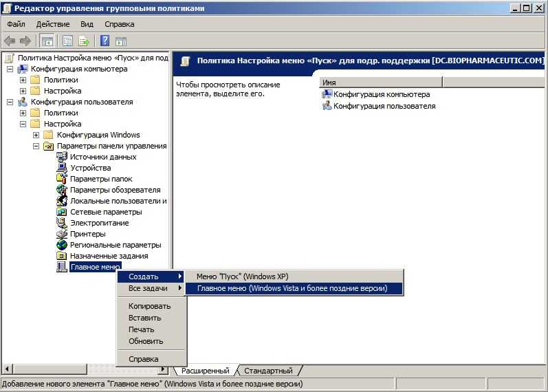Click Конфигурация пользователя icon in right pane

(327, 106)
